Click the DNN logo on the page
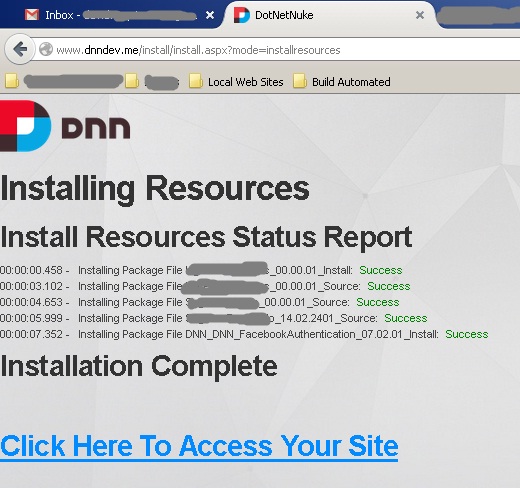The width and height of the screenshot is (520, 488). pos(65,126)
